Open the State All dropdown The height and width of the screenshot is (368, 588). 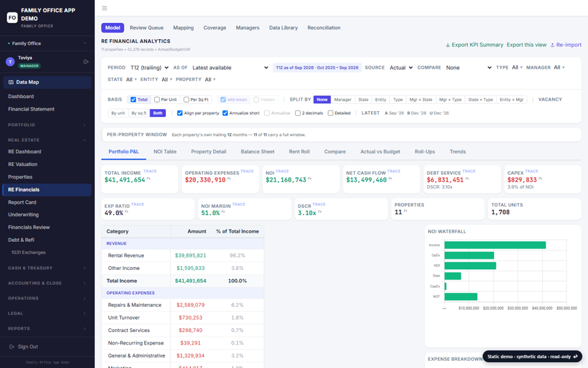131,80
